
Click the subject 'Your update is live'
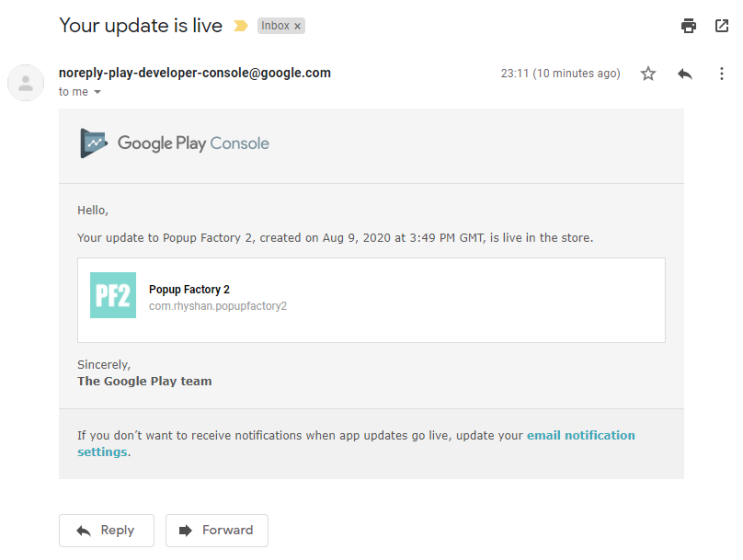point(141,26)
